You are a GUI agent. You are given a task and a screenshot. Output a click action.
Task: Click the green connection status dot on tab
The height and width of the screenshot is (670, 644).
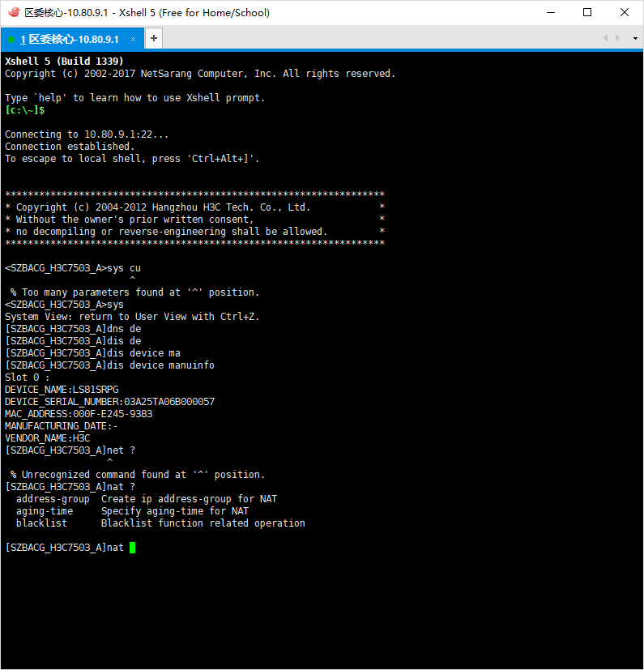point(11,40)
